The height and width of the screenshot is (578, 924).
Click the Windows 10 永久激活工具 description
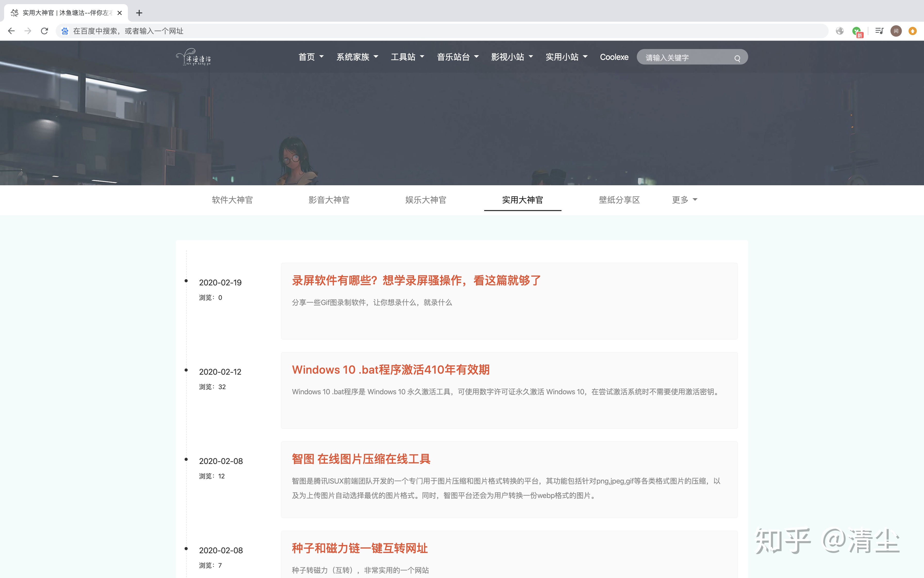coord(506,392)
